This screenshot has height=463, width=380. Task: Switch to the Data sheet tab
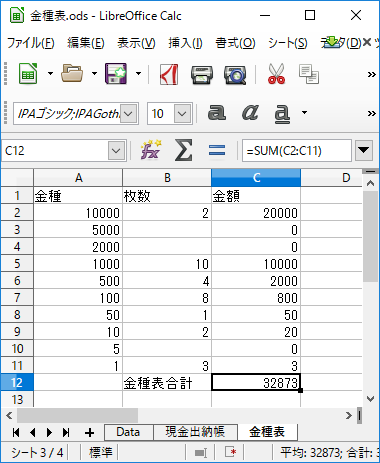129,432
